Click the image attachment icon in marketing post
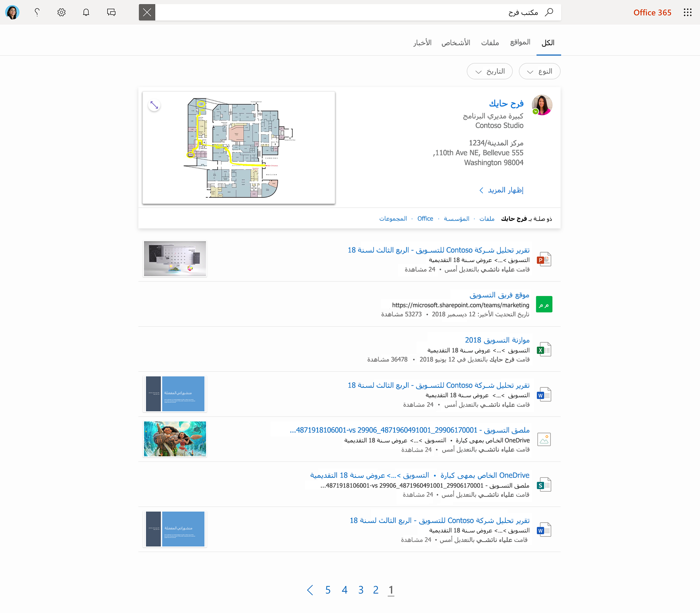 [x=544, y=439]
